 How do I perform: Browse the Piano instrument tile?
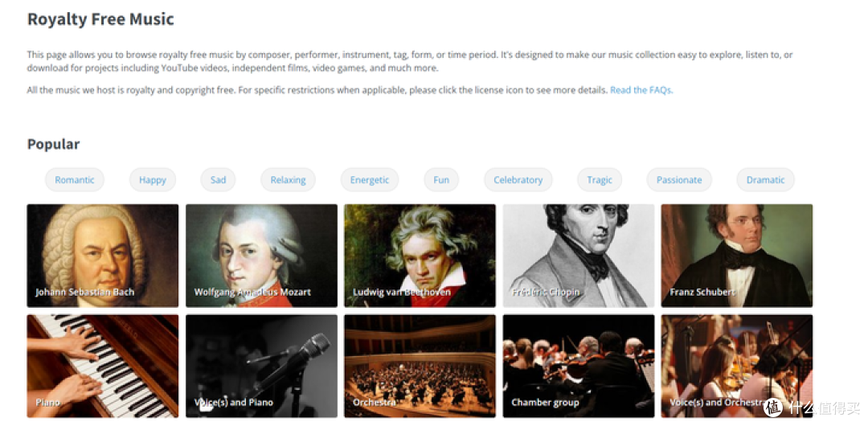(103, 367)
